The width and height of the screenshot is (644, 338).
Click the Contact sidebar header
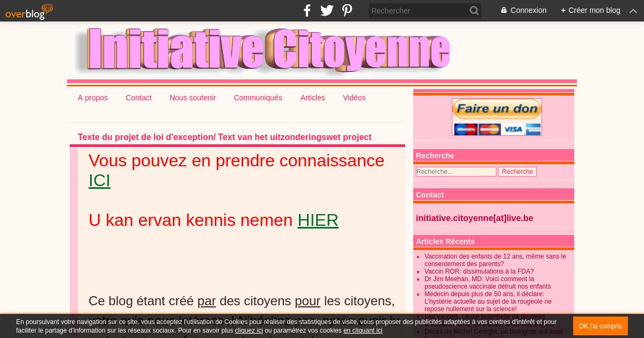click(494, 195)
